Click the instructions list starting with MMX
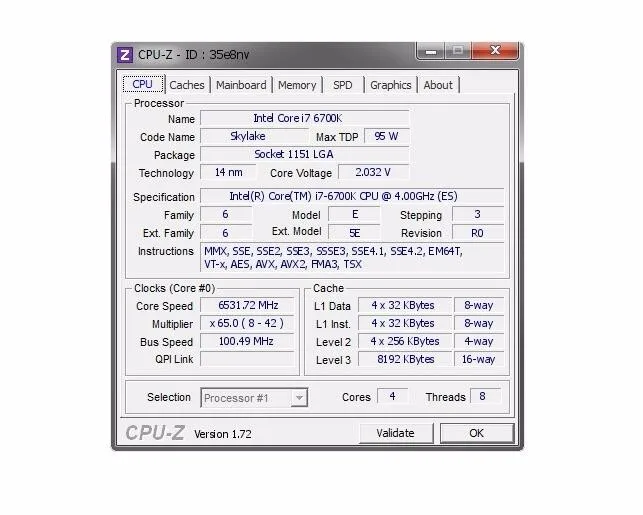Image resolution: width=643 pixels, height=515 pixels. 352,258
